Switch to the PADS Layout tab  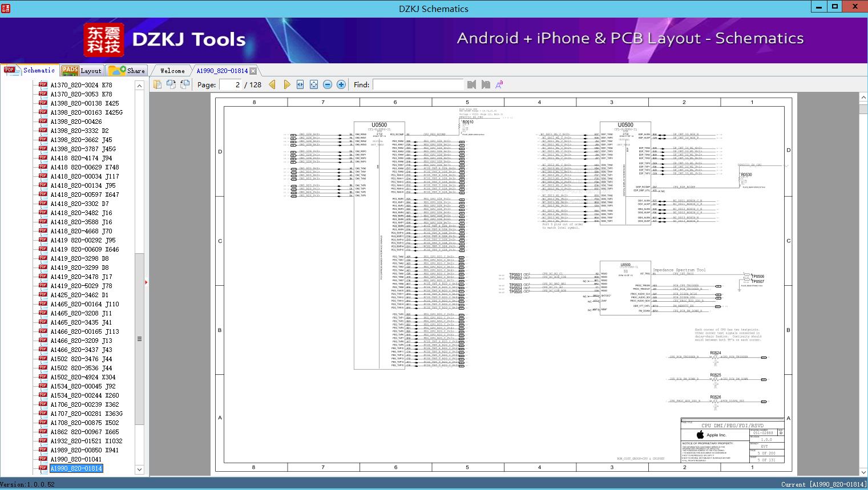tap(81, 71)
